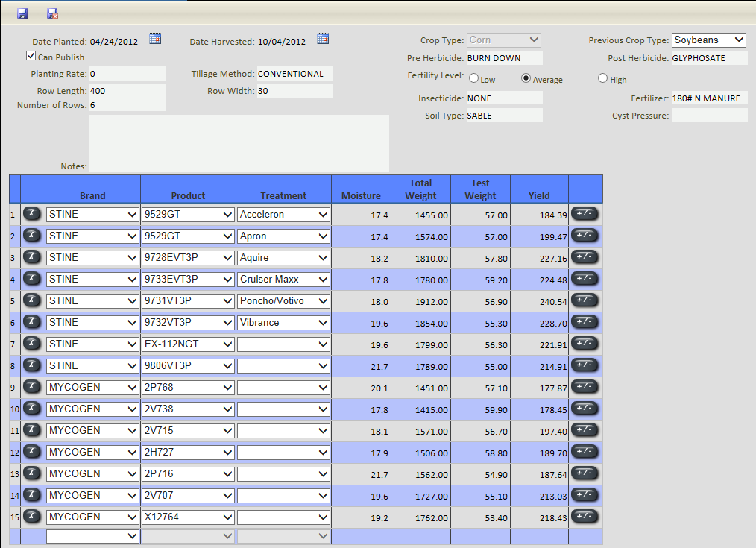Viewport: 756px width, 548px height.
Task: Click the Number of Rows field
Action: click(x=127, y=105)
